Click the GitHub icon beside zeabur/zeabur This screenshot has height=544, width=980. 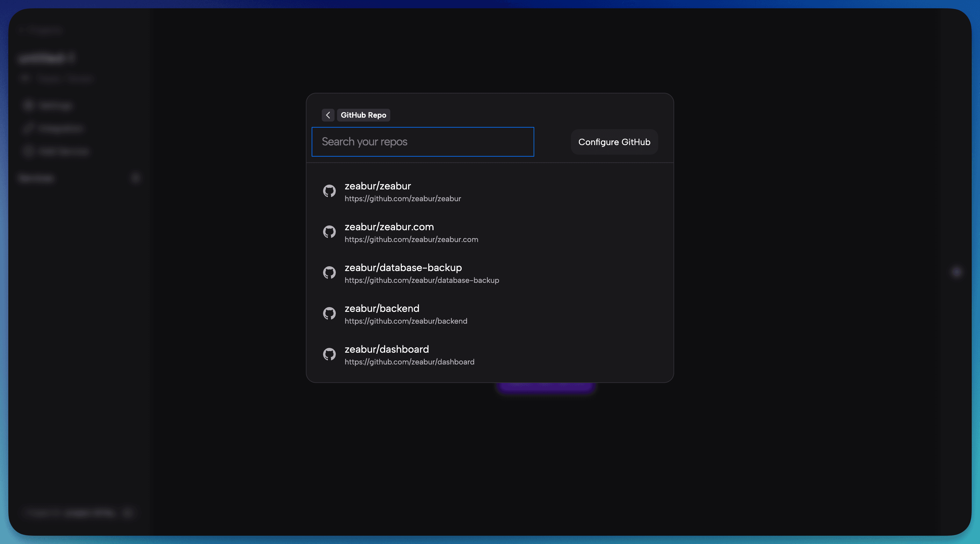tap(329, 191)
